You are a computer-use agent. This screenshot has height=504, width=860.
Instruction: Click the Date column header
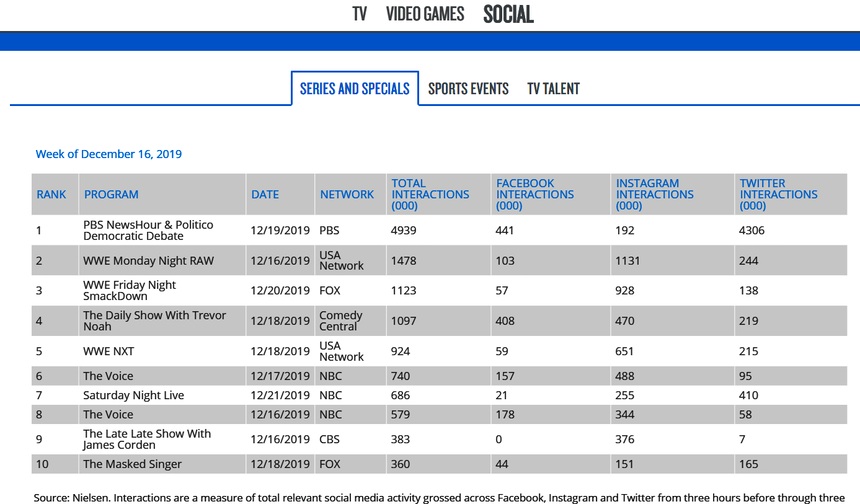pos(265,194)
